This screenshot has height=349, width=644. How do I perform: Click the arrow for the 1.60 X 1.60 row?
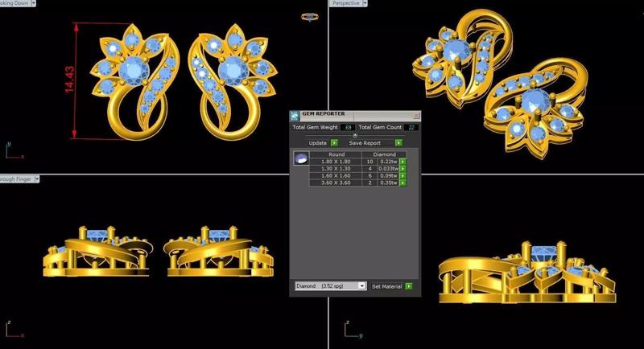coord(403,175)
